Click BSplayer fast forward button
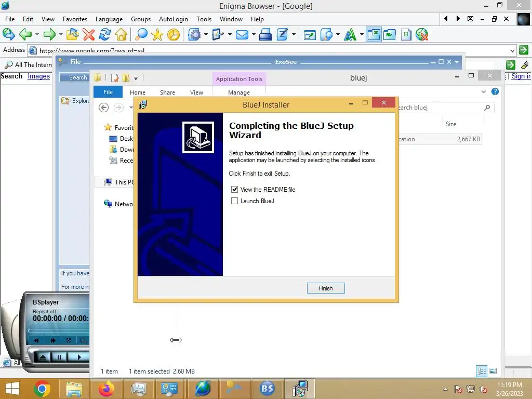The height and width of the screenshot is (399, 532). point(52,340)
